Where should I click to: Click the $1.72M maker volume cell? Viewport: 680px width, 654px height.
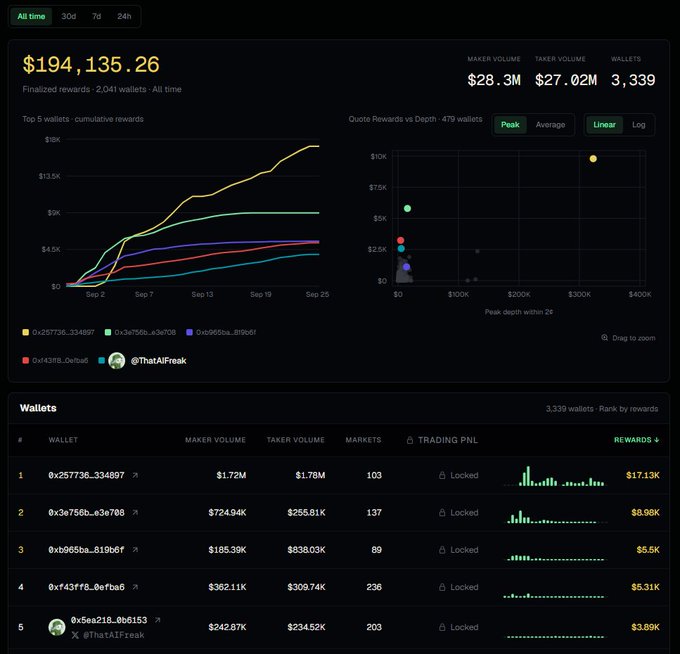click(231, 475)
